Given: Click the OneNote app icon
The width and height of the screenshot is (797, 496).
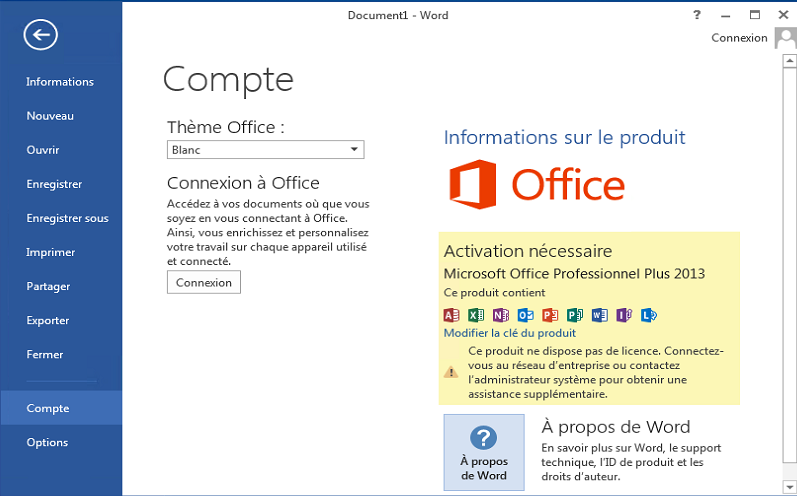Looking at the screenshot, I should pyautogui.click(x=501, y=315).
